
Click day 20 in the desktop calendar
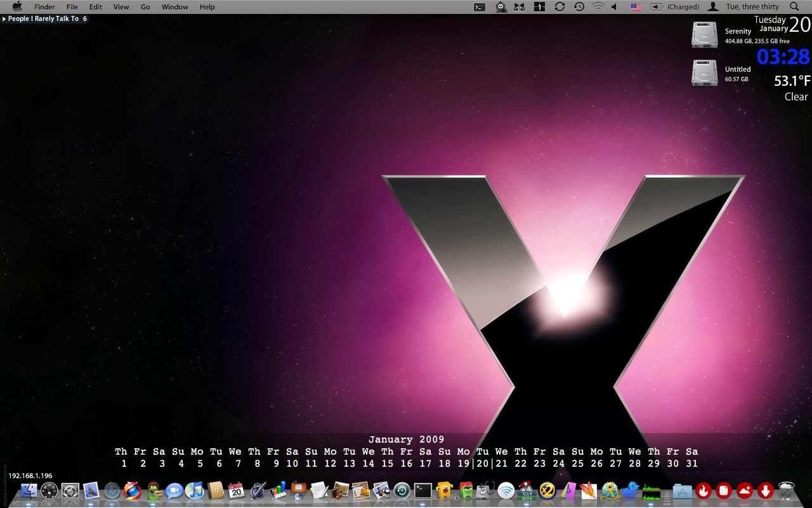click(483, 464)
